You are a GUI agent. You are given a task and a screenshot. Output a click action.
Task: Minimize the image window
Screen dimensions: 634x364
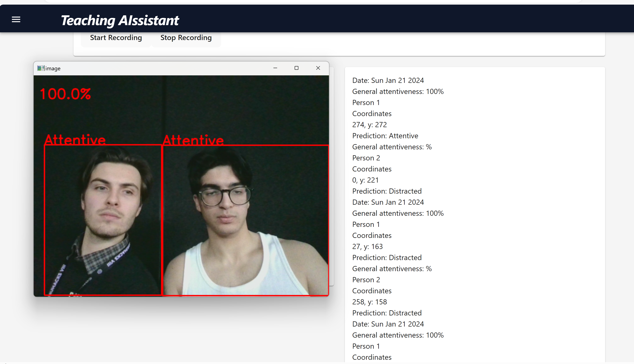(275, 68)
